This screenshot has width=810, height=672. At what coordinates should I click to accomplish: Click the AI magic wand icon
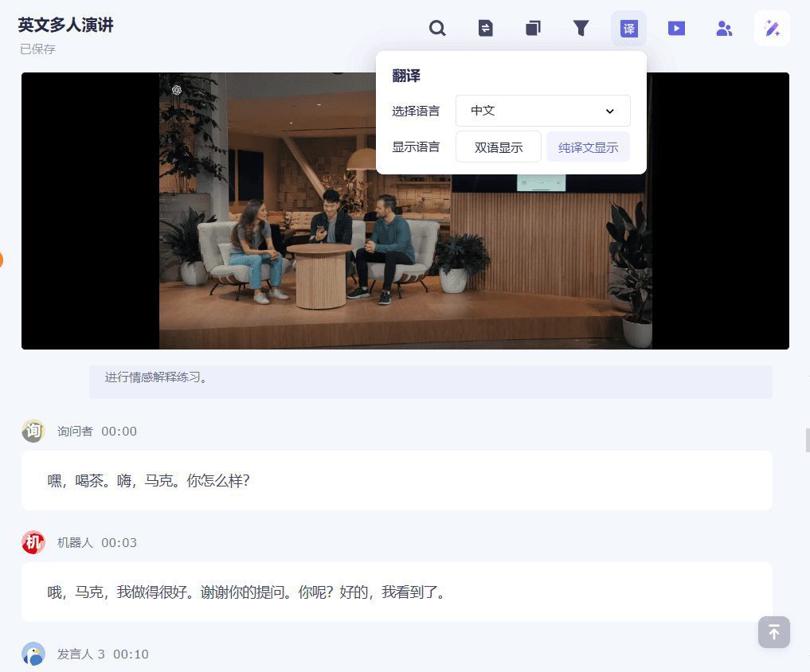click(x=773, y=29)
